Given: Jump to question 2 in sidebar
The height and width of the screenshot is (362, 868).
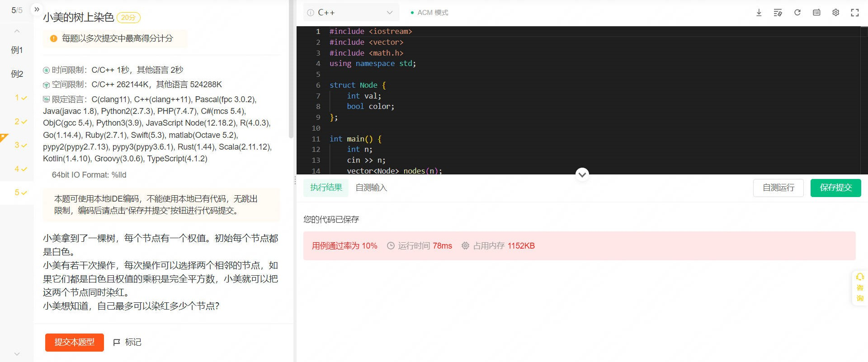Looking at the screenshot, I should pyautogui.click(x=20, y=122).
